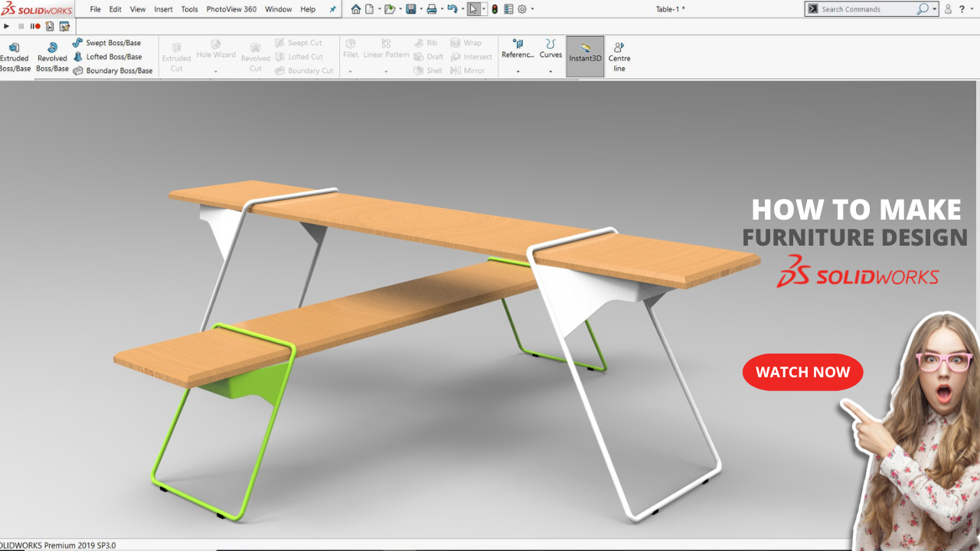Click the New Macro icon
This screenshot has width=980, height=551.
pos(50,26)
